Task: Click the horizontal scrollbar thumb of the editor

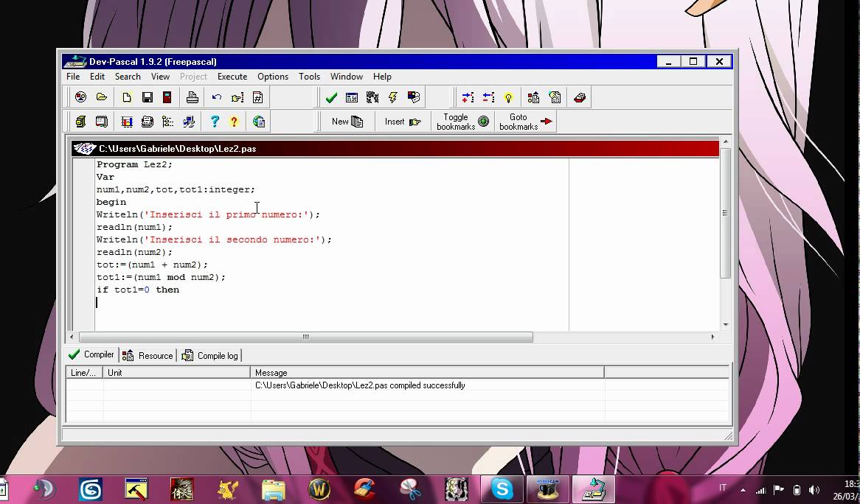Action: click(306, 337)
